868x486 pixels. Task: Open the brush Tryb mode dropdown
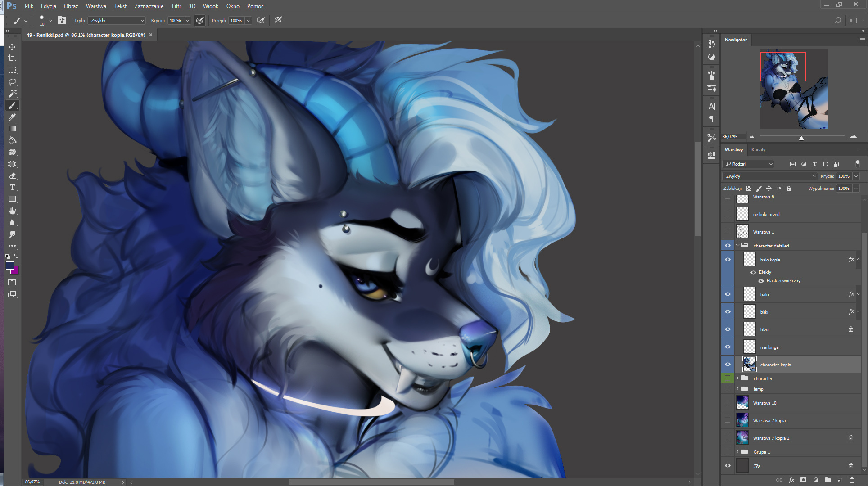[x=117, y=20]
